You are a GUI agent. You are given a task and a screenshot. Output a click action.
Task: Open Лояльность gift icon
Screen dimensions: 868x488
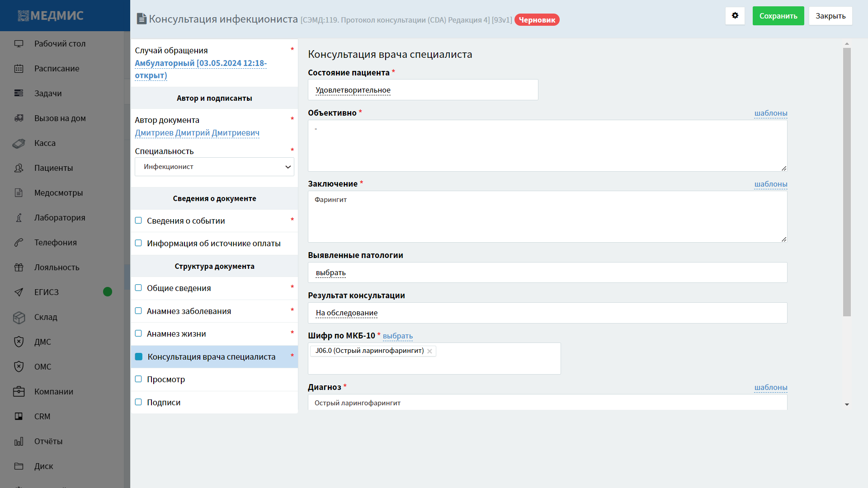(x=19, y=267)
